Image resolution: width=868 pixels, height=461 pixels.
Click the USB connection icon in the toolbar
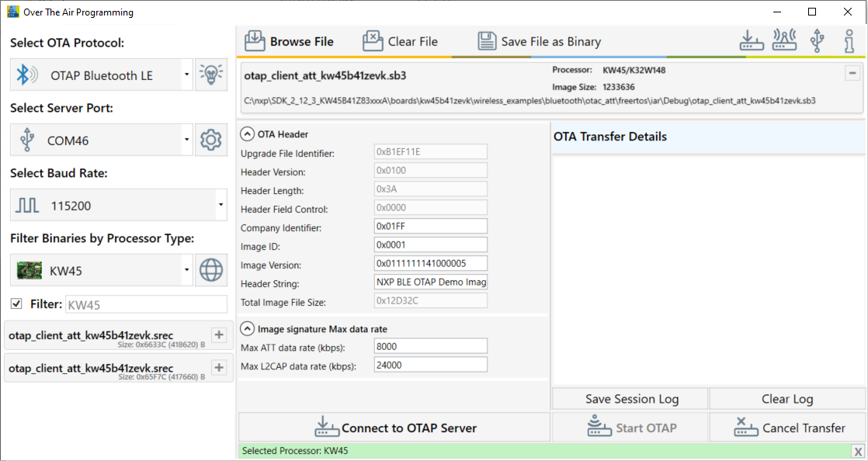817,40
